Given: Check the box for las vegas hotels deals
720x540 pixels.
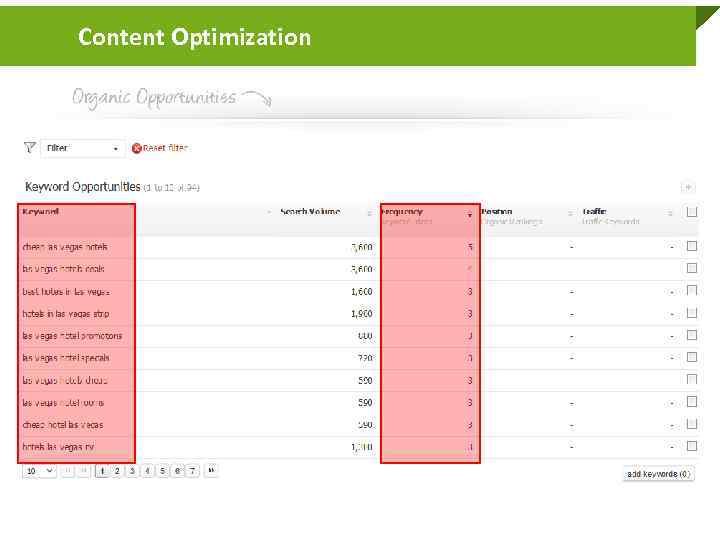Looking at the screenshot, I should [x=692, y=268].
